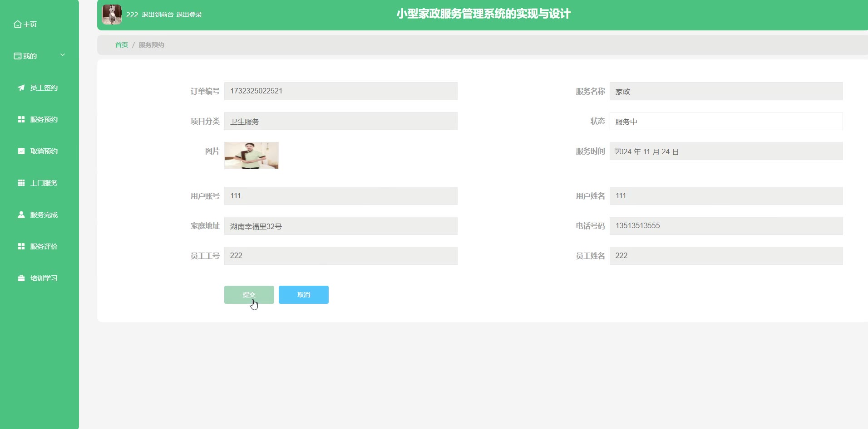The width and height of the screenshot is (868, 429).
Task: Open the 员工签约 menu item
Action: (x=44, y=88)
